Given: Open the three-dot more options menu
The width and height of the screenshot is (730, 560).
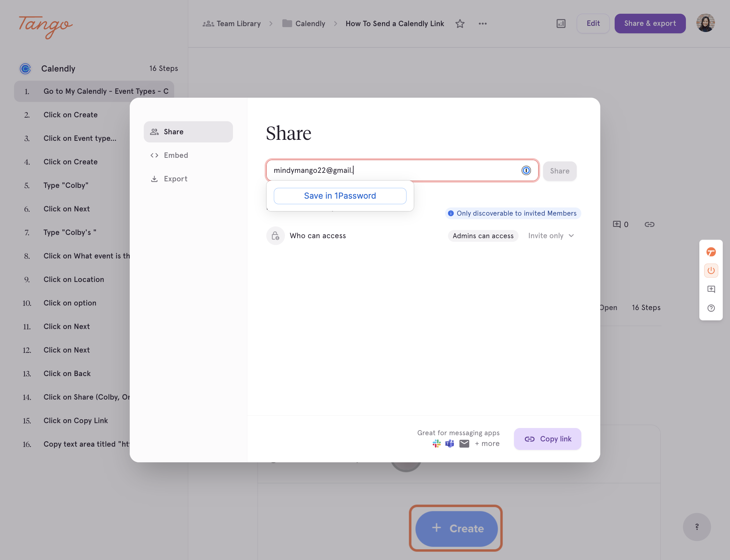Looking at the screenshot, I should coord(483,24).
